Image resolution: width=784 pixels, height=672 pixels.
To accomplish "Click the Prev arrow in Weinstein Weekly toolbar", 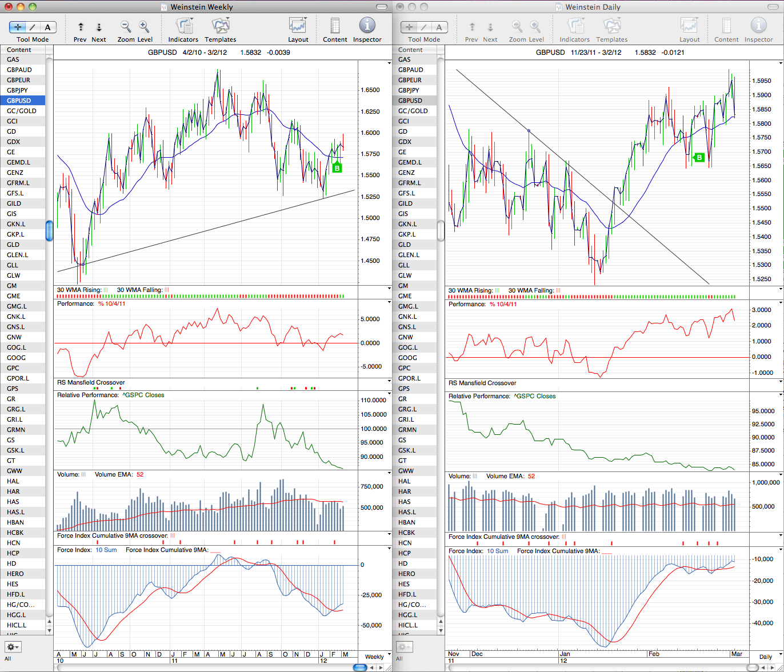I will pos(81,27).
